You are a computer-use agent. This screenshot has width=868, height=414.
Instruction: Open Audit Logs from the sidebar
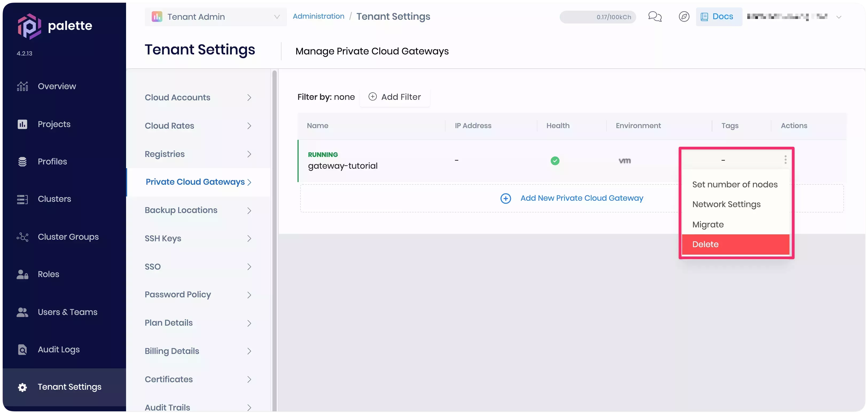pos(58,349)
